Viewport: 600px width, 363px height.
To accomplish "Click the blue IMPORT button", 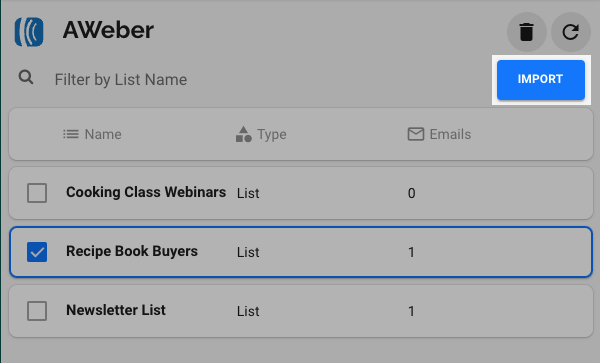I will (541, 80).
